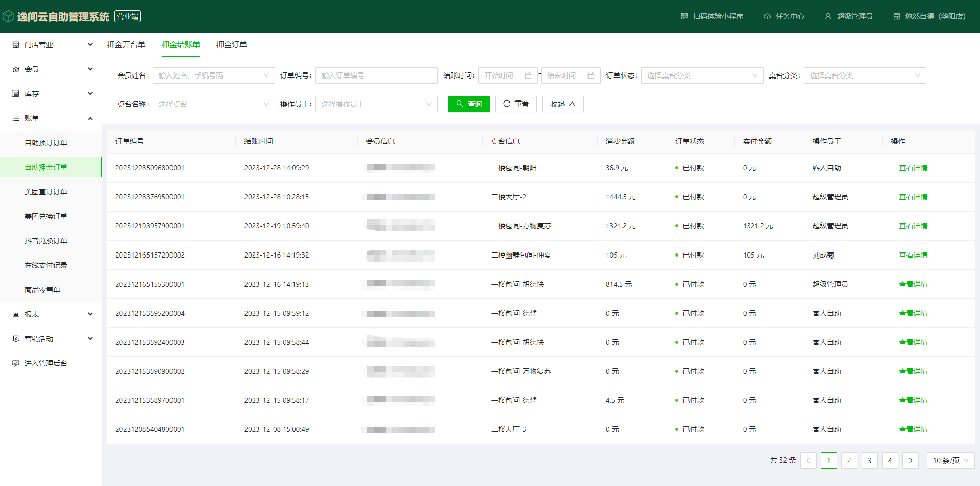Click table cell 二楼幽静包间-仲夏
Image resolution: width=980 pixels, height=486 pixels.
tap(521, 255)
